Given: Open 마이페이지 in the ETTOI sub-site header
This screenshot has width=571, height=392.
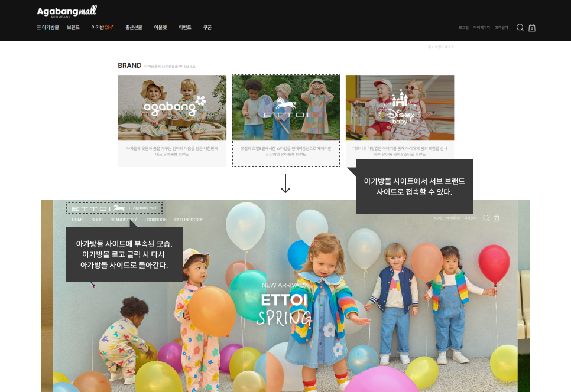Looking at the screenshot, I should pyautogui.click(x=453, y=218).
